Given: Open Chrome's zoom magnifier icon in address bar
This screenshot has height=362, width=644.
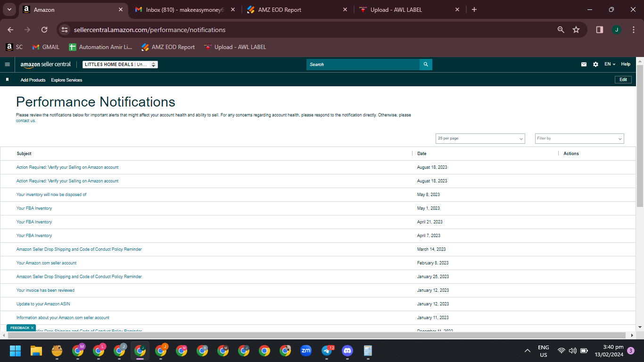Looking at the screenshot, I should point(561,30).
